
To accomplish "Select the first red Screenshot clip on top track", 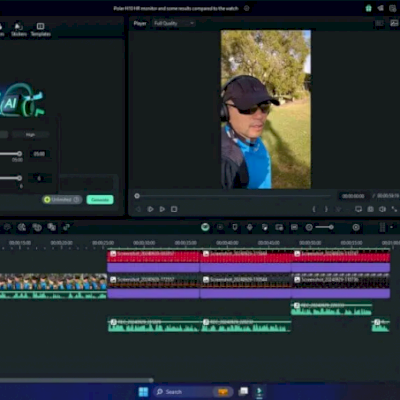I will pos(153,261).
